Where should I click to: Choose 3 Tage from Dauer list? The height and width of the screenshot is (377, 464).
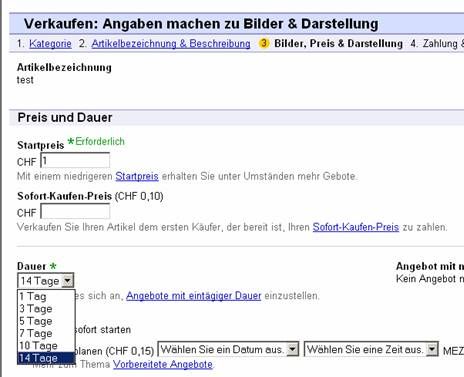click(46, 309)
